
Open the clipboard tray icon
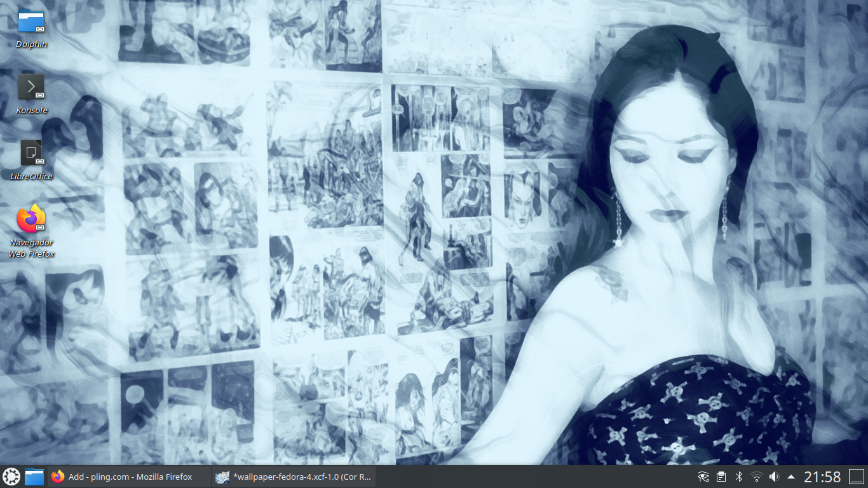[x=721, y=477]
